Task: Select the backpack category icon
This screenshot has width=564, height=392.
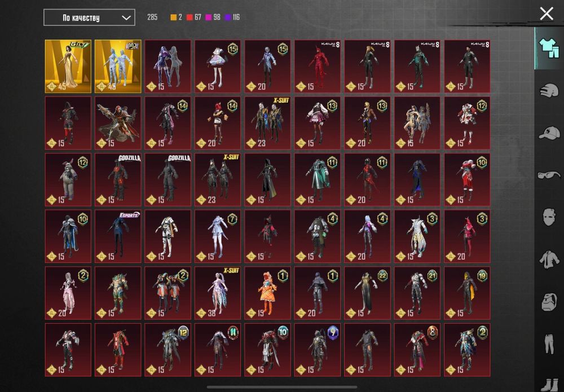Action: coord(549,301)
